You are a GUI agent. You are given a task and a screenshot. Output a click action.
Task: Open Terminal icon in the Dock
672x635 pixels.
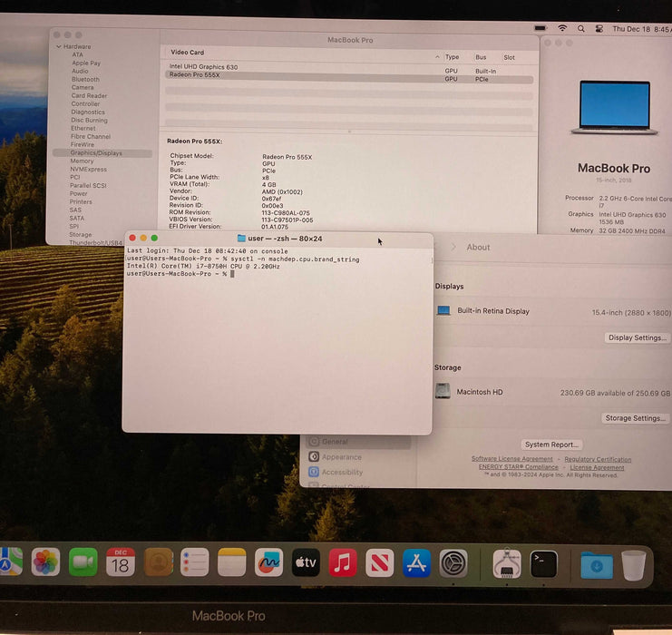click(x=544, y=564)
